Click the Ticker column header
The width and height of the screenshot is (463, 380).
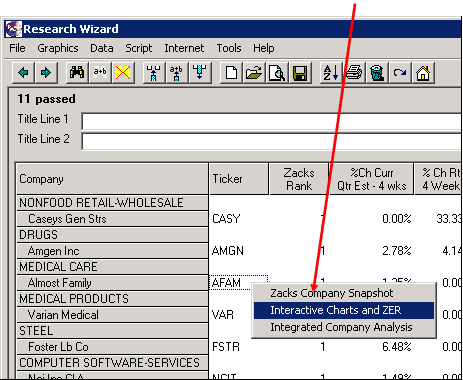[239, 179]
